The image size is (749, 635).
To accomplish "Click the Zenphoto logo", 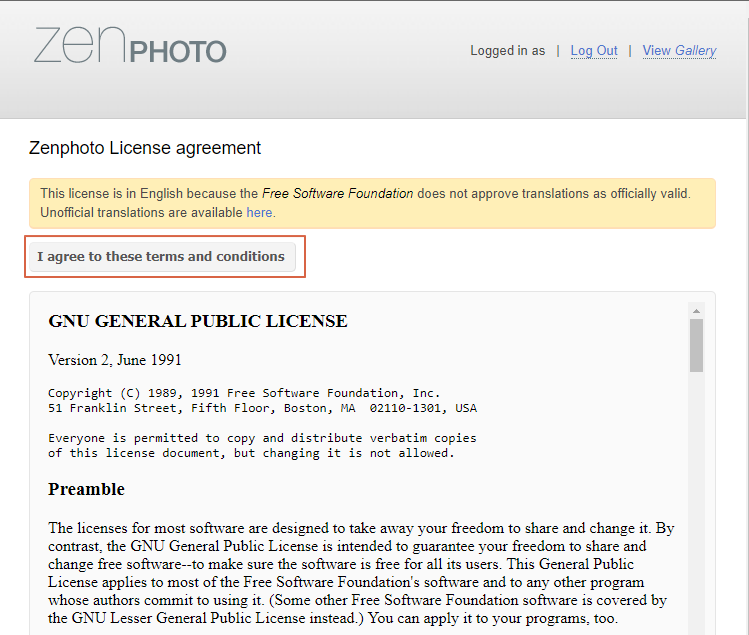I will 130,45.
